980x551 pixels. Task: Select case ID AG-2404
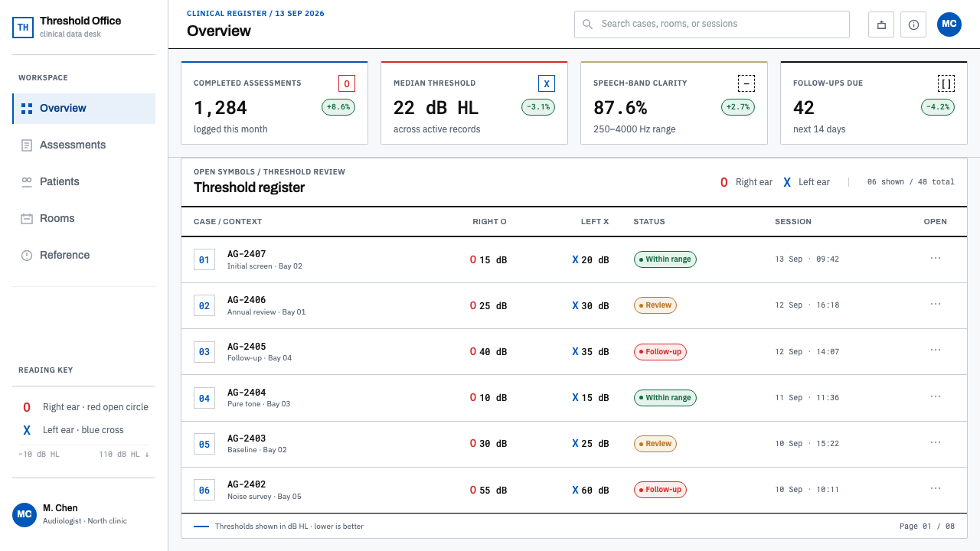[247, 393]
